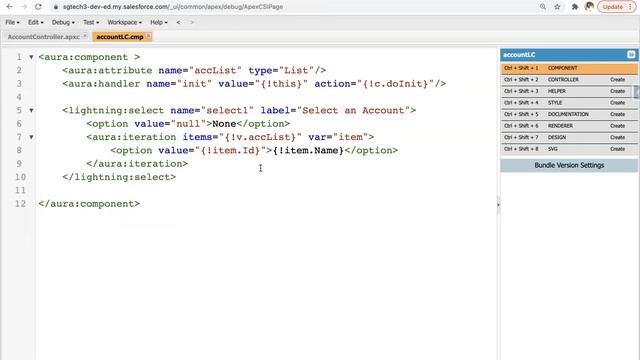This screenshot has height=360, width=640.
Task: Click the aura:attribute accList line
Action: click(194, 70)
